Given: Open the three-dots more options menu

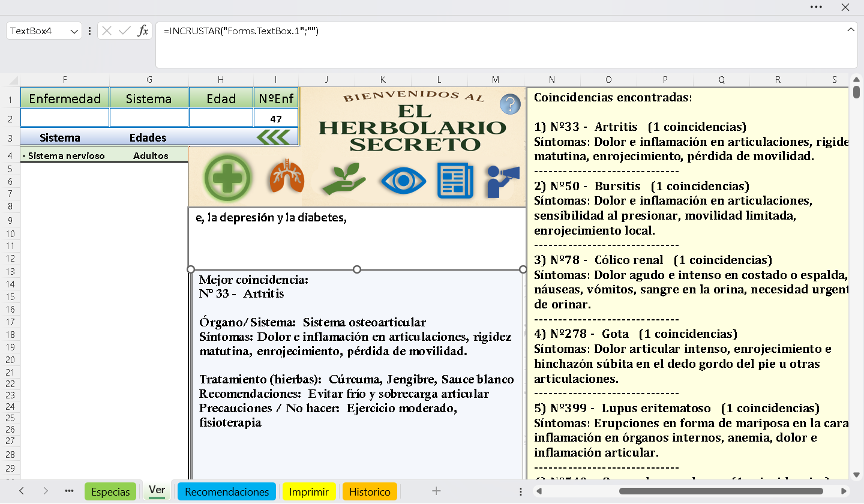Looking at the screenshot, I should tap(816, 7).
